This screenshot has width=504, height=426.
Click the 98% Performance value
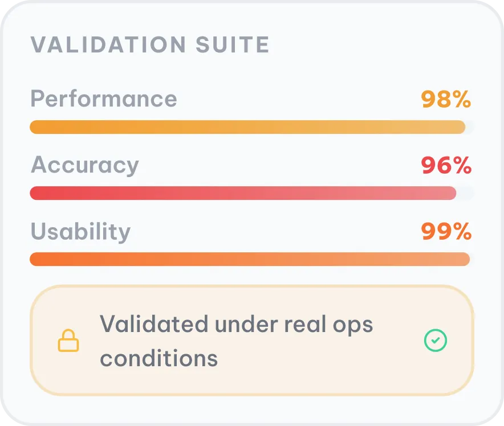pyautogui.click(x=446, y=100)
